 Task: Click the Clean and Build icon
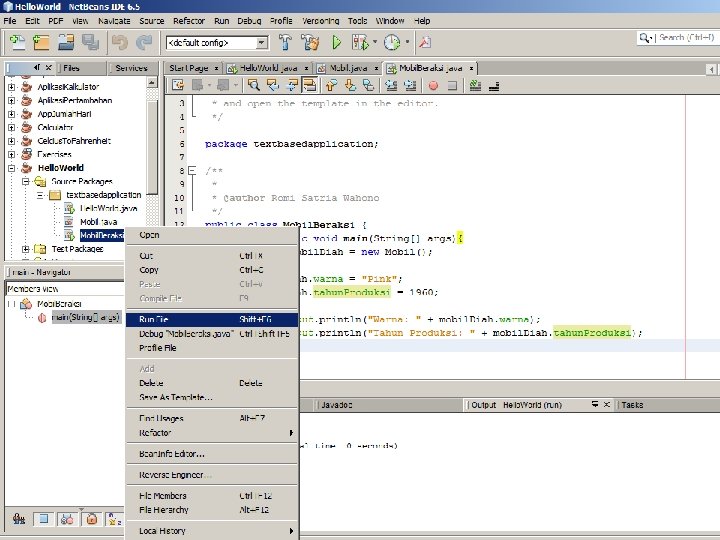point(310,42)
